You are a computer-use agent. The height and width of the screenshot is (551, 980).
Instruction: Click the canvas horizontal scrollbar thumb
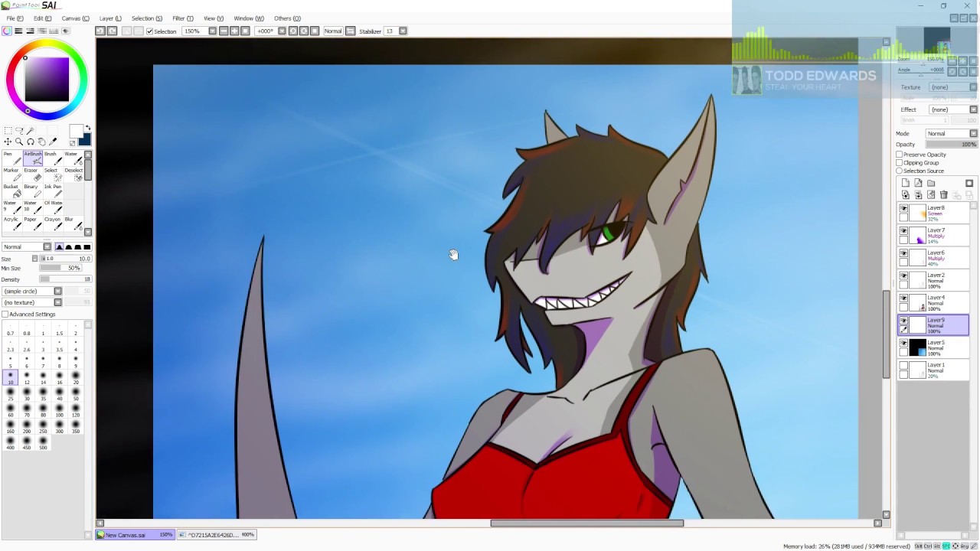(587, 523)
